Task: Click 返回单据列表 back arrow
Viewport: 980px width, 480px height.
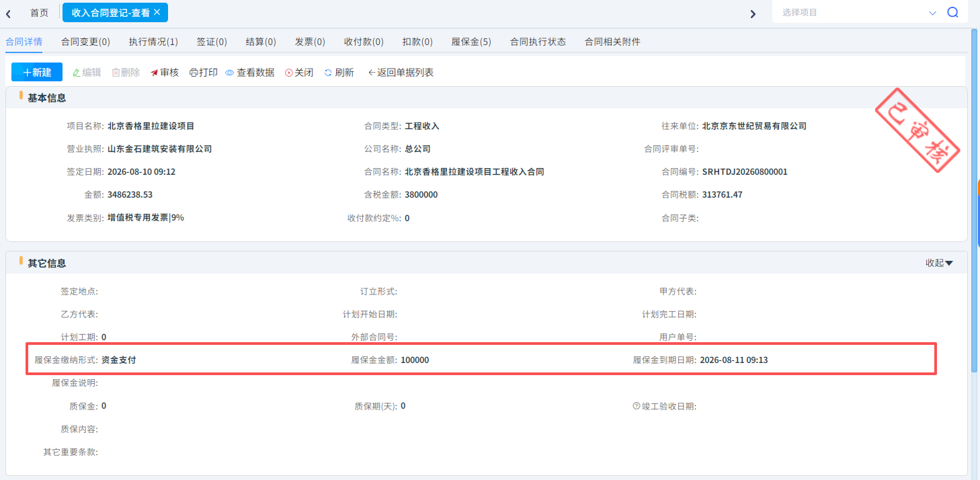Action: point(372,73)
